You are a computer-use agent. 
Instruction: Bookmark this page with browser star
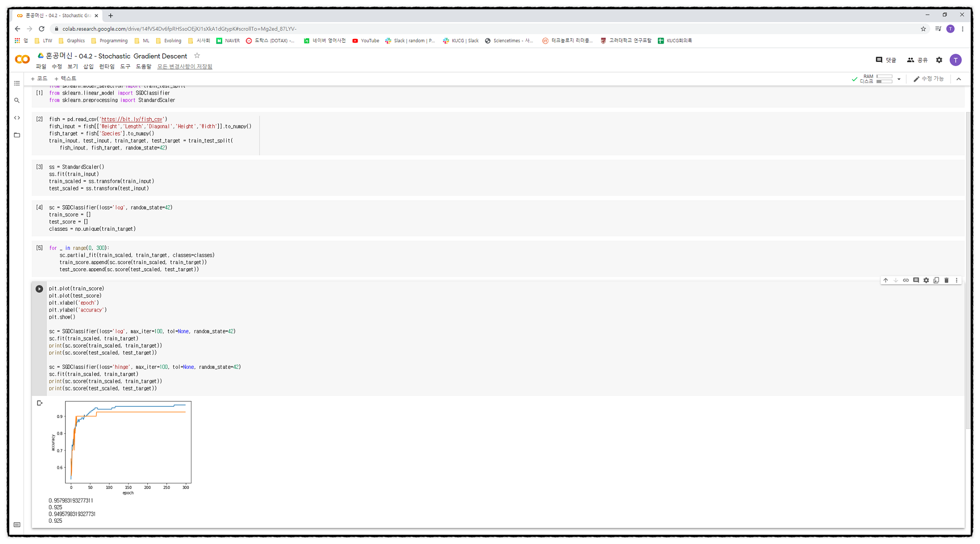923,29
